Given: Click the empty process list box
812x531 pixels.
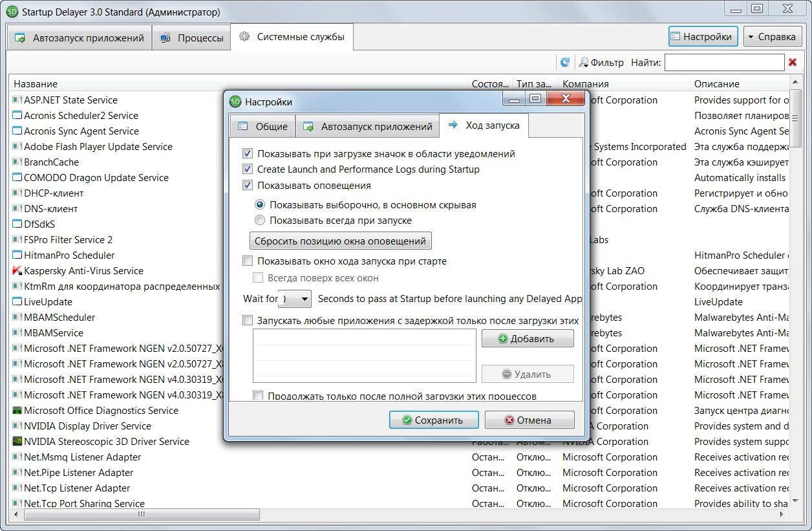Looking at the screenshot, I should point(365,356).
